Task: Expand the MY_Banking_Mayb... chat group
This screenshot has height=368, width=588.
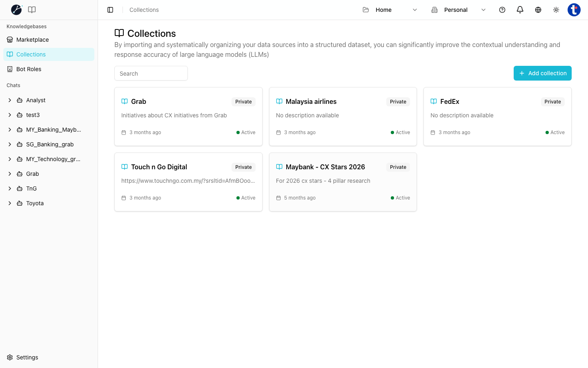Action: tap(10, 130)
